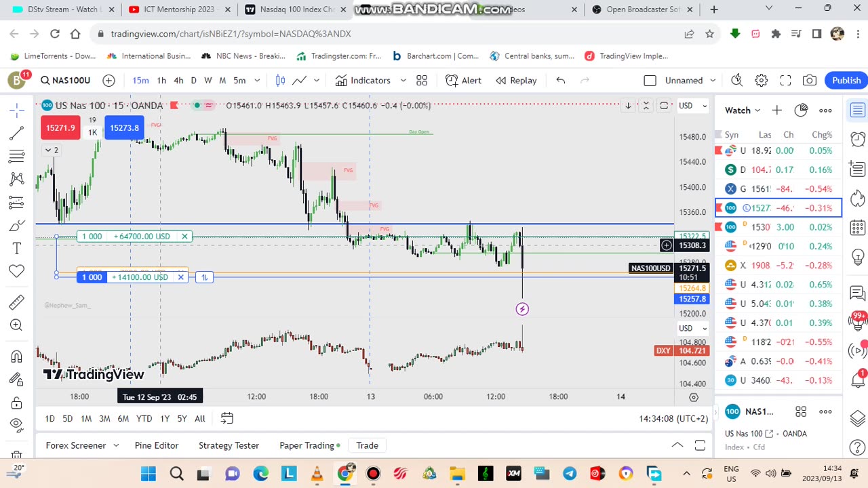Image resolution: width=868 pixels, height=488 pixels.
Task: Open the Pine Editor tab
Action: click(157, 445)
